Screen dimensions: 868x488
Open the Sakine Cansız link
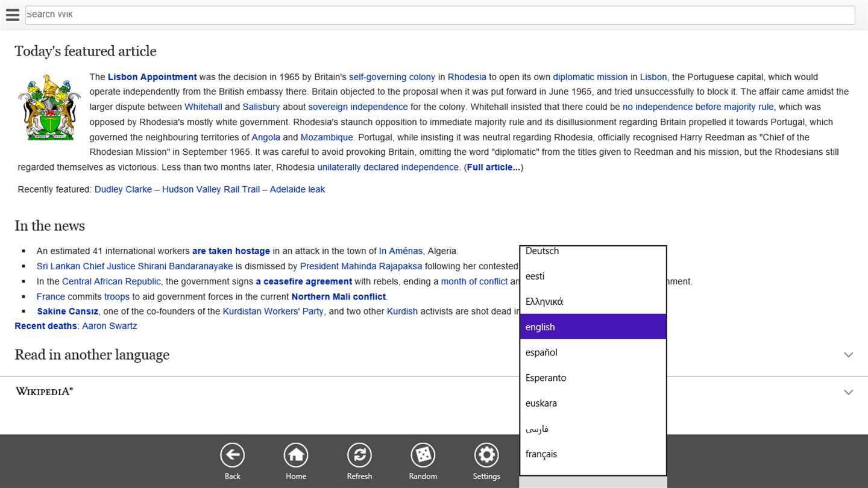pos(68,311)
